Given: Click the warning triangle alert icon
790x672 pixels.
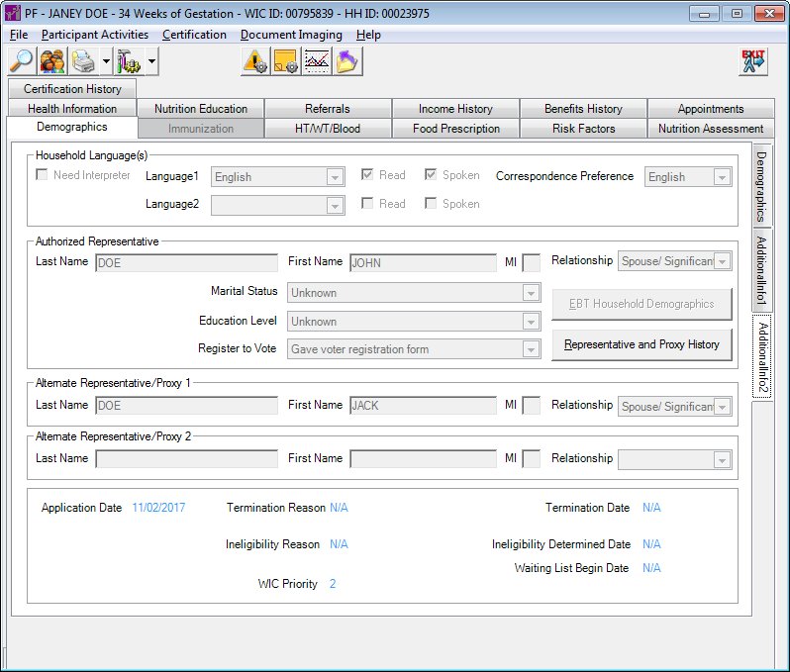Looking at the screenshot, I should 255,61.
